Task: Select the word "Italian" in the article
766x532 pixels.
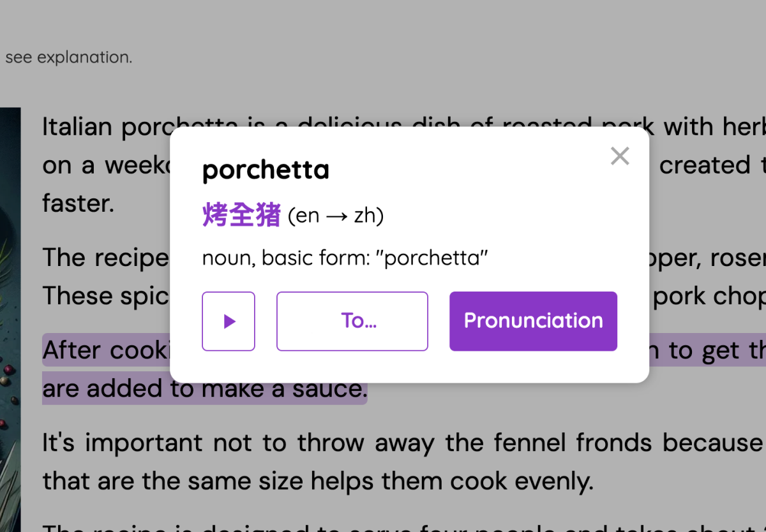Action: point(77,128)
